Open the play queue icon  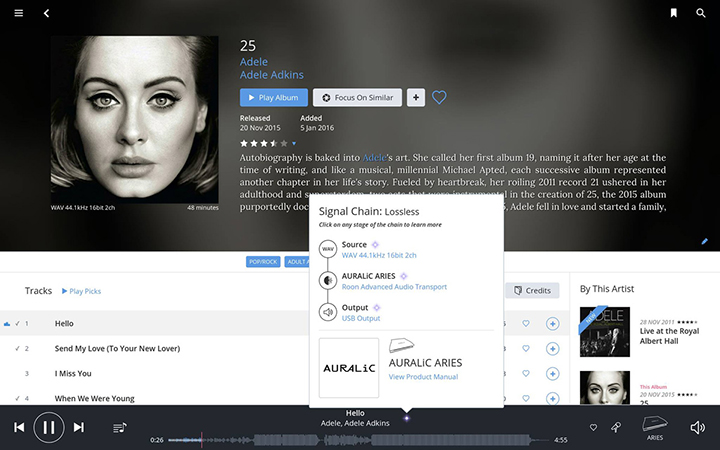coord(120,428)
